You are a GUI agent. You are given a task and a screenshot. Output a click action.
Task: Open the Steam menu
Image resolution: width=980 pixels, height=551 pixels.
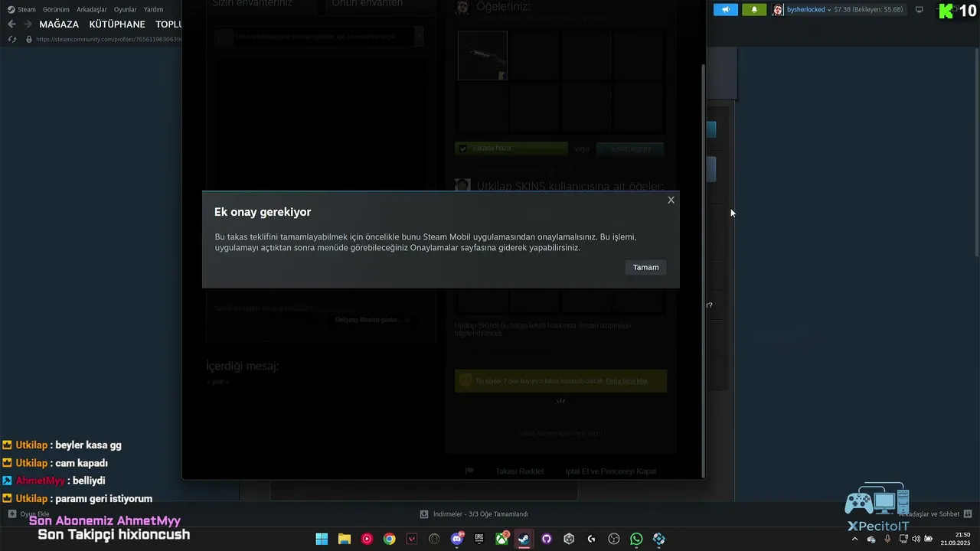pyautogui.click(x=21, y=10)
